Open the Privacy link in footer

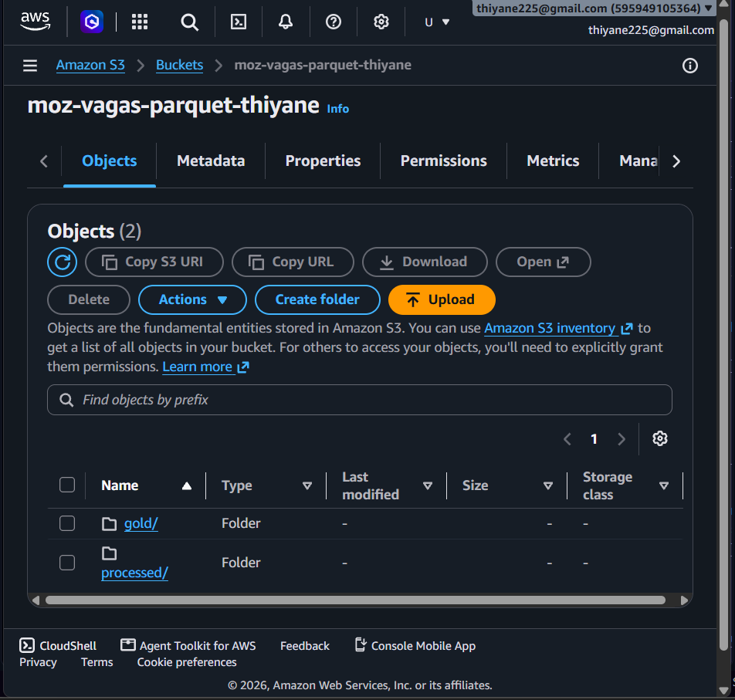tap(38, 662)
